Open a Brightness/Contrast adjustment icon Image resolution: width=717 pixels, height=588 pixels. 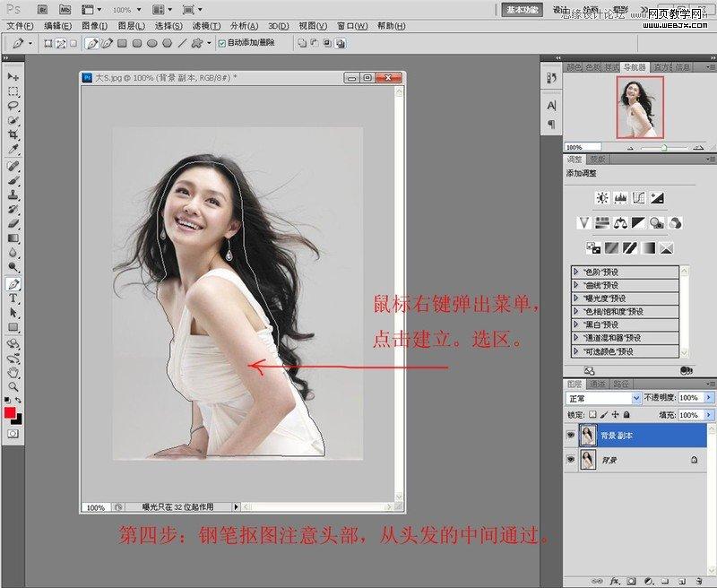click(x=602, y=198)
